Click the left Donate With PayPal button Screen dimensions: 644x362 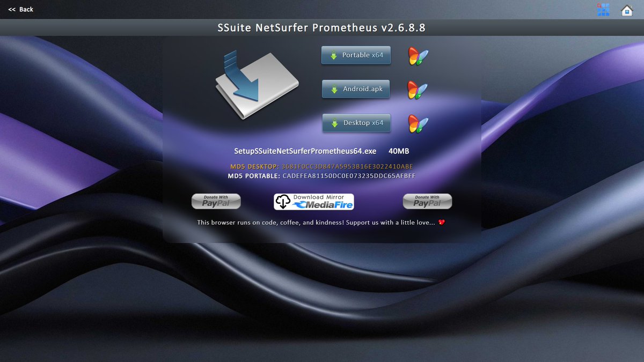coord(216,201)
